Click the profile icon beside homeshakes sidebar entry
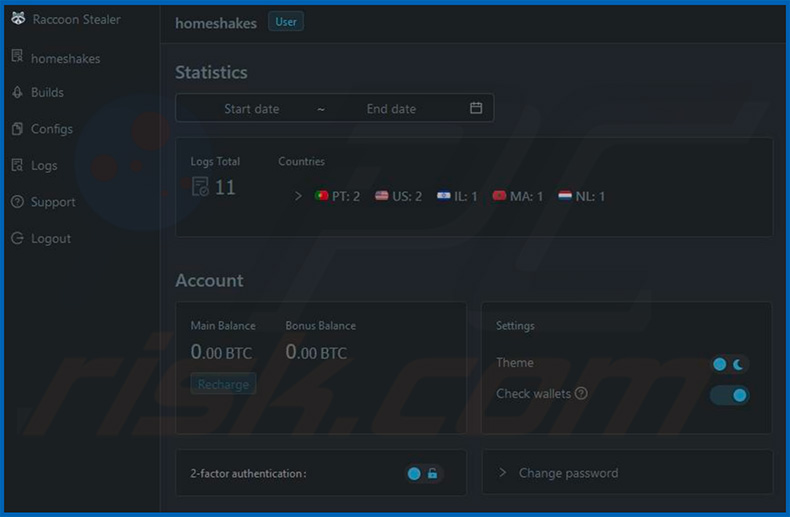This screenshot has width=790, height=517. pyautogui.click(x=18, y=56)
